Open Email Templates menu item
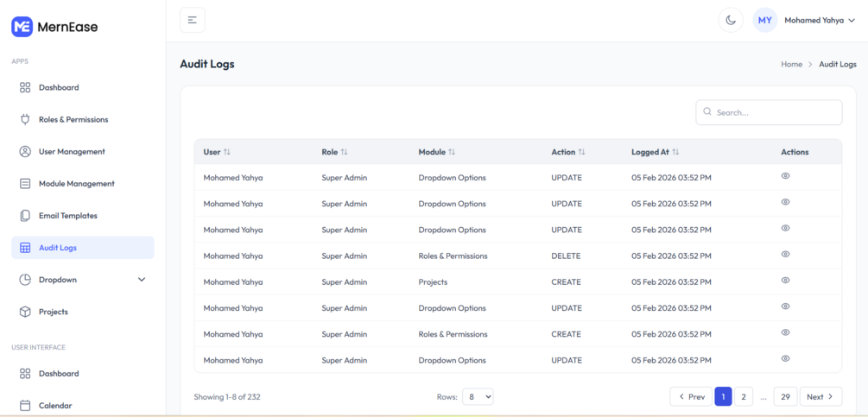868x417 pixels. 83,216
